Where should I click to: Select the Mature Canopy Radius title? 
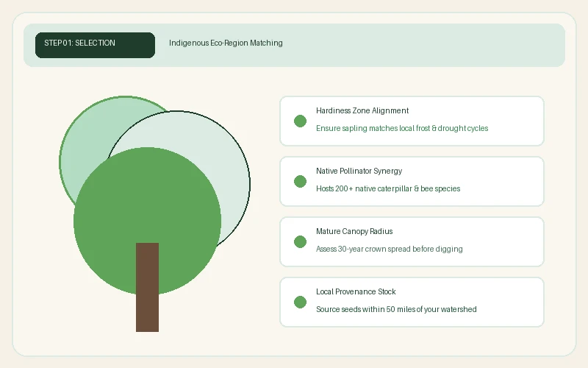point(354,231)
